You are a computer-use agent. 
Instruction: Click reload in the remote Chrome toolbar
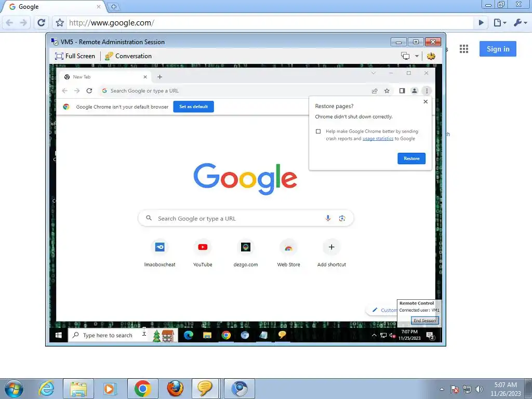[89, 90]
